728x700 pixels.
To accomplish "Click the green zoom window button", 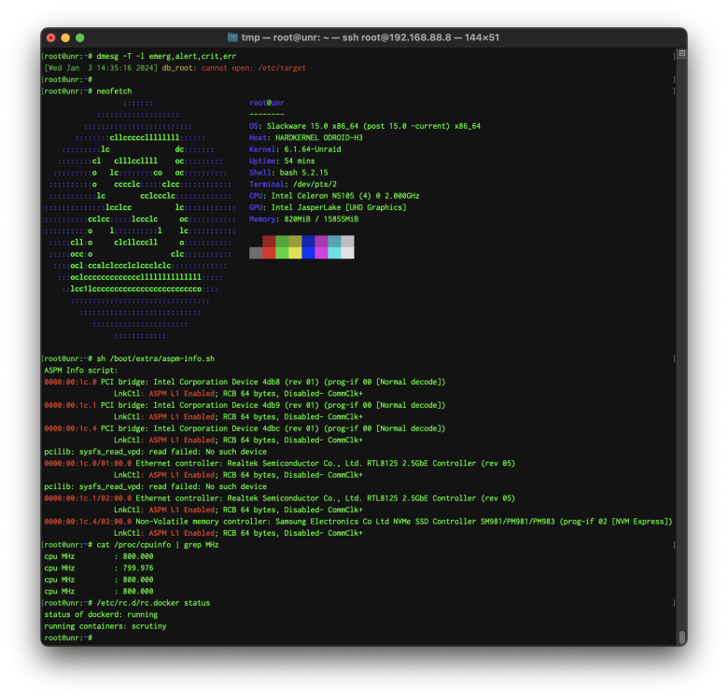I will pyautogui.click(x=80, y=37).
